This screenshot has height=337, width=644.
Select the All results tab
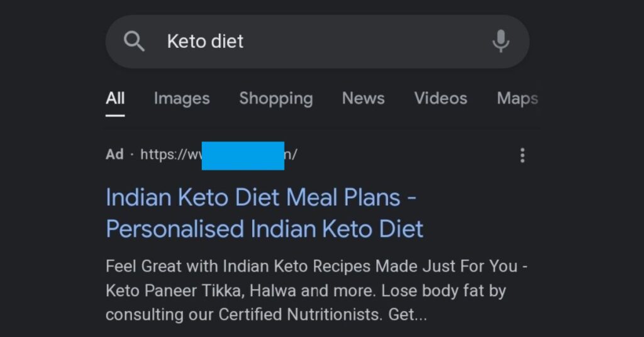point(115,99)
